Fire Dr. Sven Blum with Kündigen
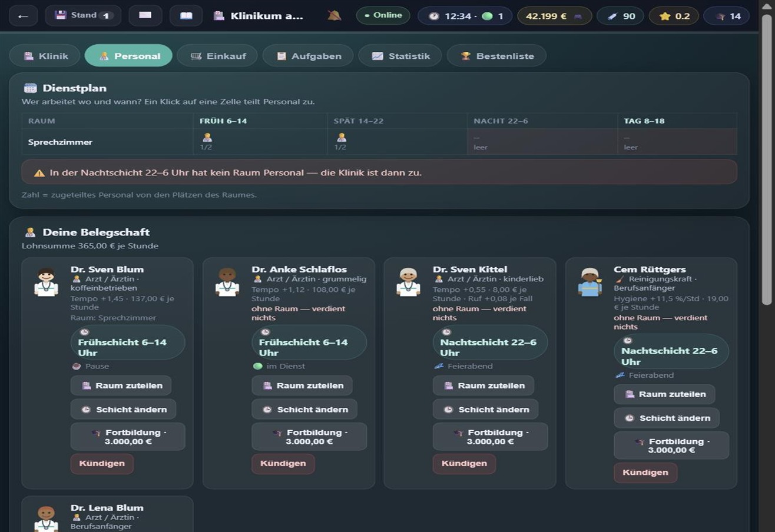The image size is (775, 532). click(102, 464)
